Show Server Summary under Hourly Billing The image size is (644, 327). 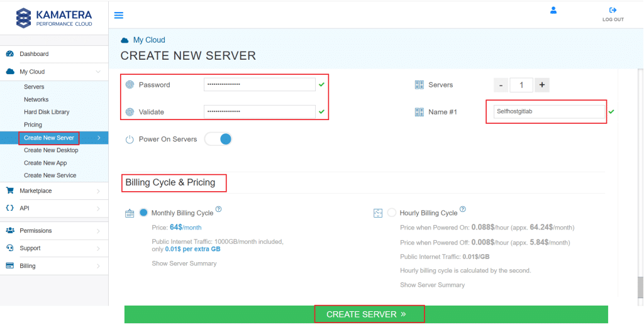[x=433, y=285]
